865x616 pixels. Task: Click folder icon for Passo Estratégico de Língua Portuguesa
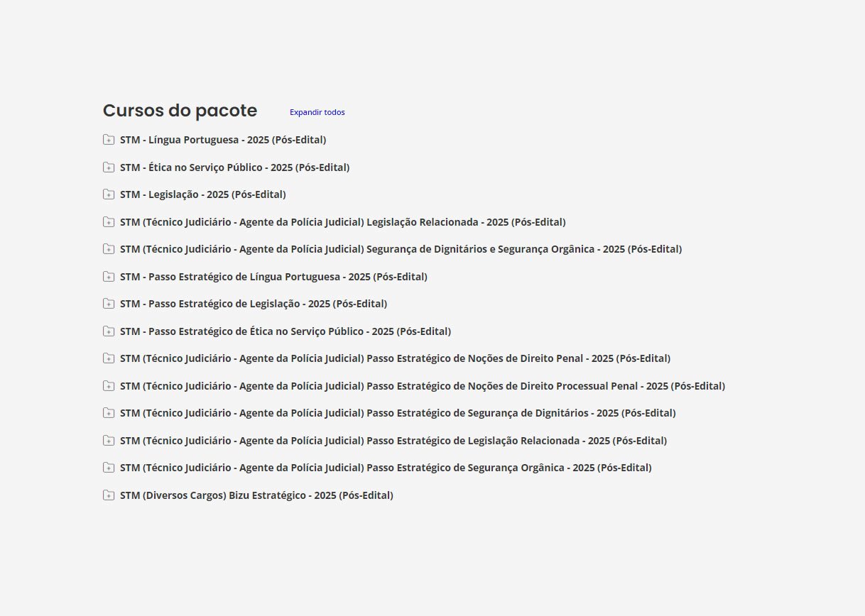109,277
